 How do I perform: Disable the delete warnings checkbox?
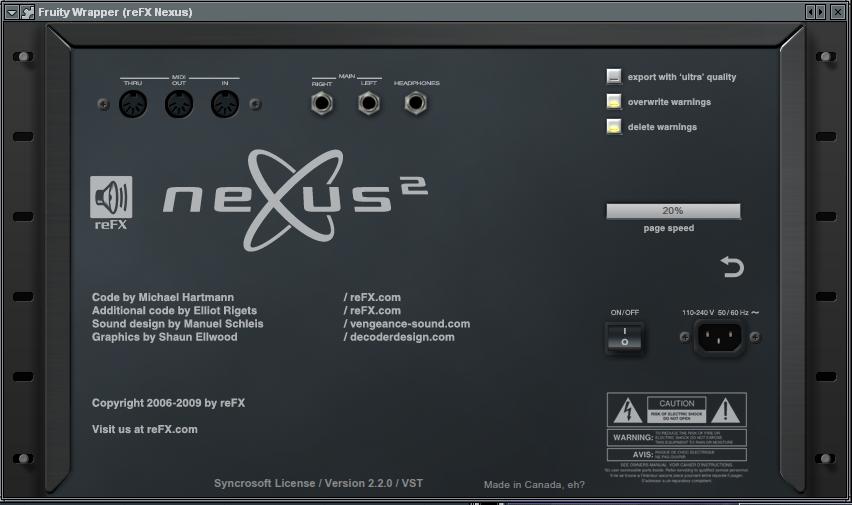(x=614, y=127)
